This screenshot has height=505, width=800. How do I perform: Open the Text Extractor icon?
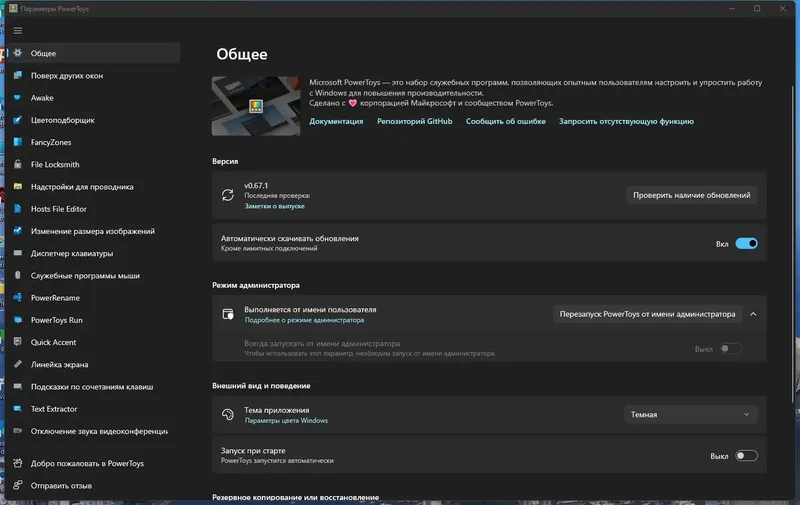tap(17, 409)
